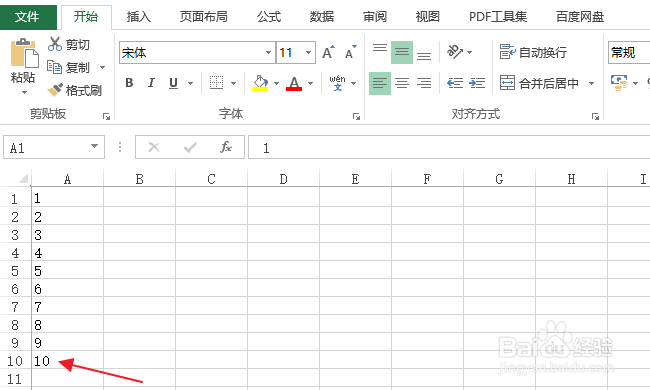650x390 pixels.
Task: Click 自动换行 wrap text button
Action: pos(533,52)
